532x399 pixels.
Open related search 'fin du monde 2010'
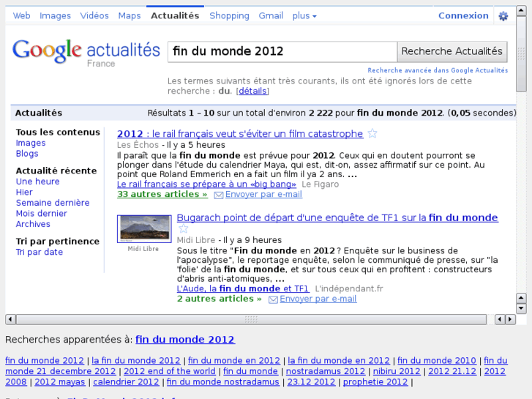[x=437, y=361]
